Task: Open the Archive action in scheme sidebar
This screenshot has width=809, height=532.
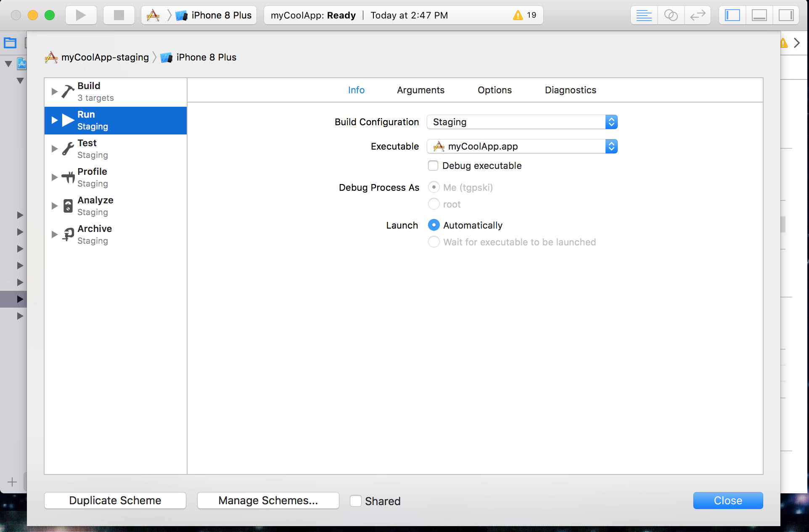Action: (95, 234)
